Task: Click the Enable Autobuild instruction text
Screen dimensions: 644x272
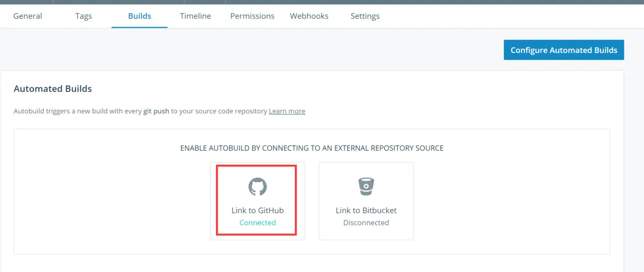Action: click(312, 148)
